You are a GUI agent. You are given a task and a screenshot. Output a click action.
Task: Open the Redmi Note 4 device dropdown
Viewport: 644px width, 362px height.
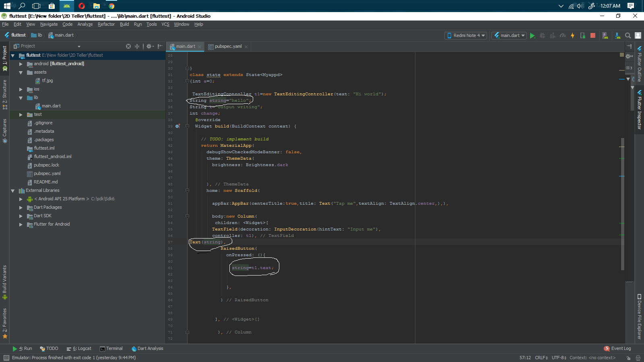click(x=465, y=35)
